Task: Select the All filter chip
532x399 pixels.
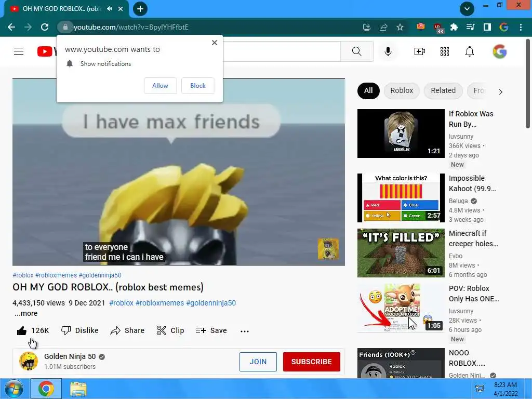Action: point(368,90)
